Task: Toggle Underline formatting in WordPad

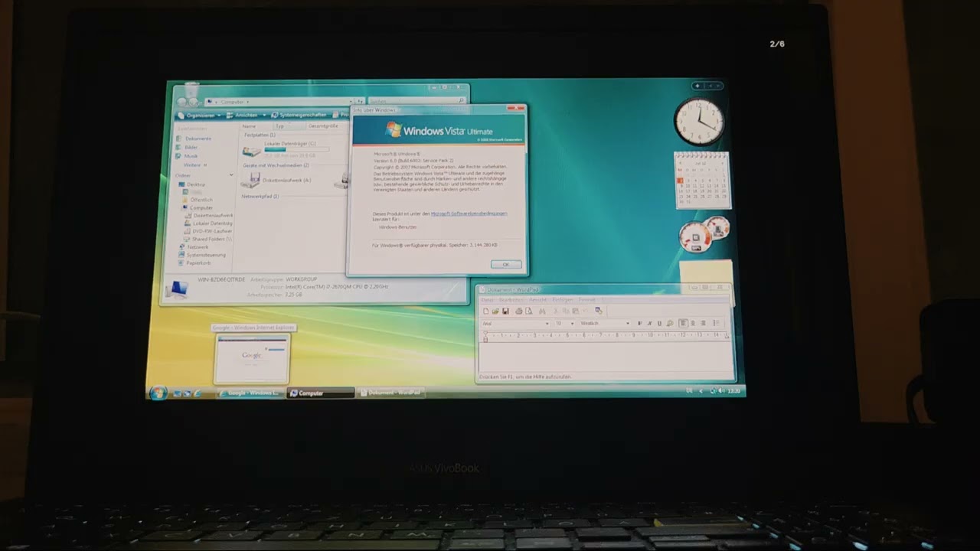Action: point(659,323)
